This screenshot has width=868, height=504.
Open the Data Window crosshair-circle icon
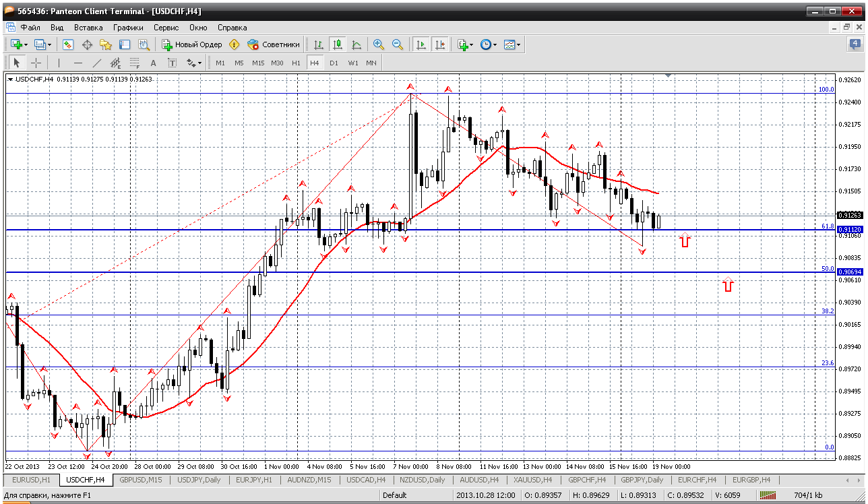(x=87, y=44)
